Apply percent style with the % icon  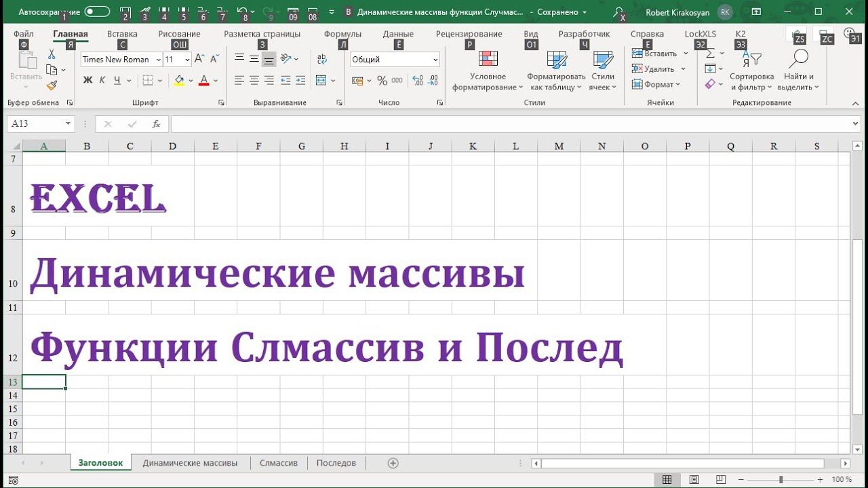click(x=382, y=81)
